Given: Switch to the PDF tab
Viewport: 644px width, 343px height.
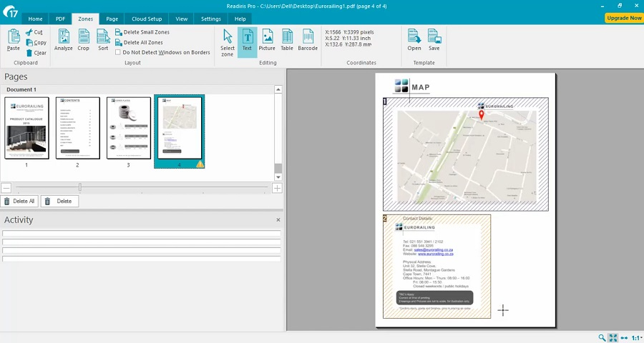Looking at the screenshot, I should pos(59,19).
